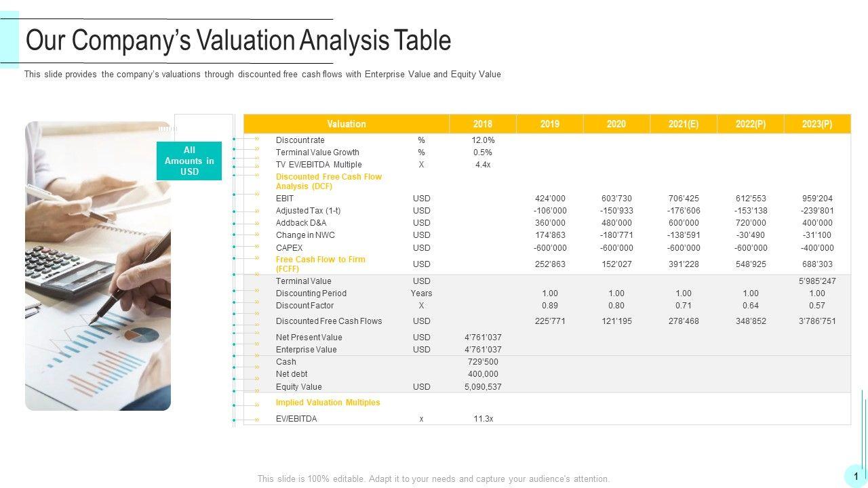The image size is (868, 488).
Task: Select the Terminal Value 5'985'247 cell
Action: coord(817,281)
